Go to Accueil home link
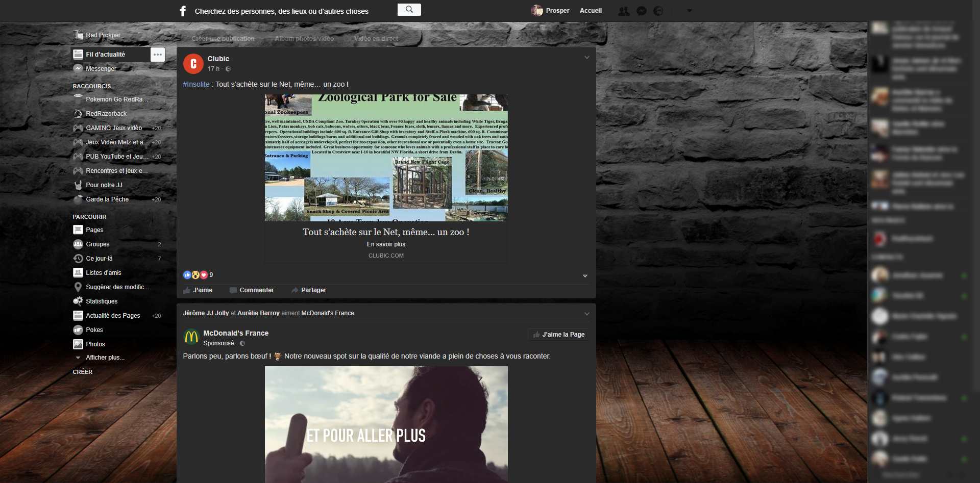 click(x=591, y=11)
